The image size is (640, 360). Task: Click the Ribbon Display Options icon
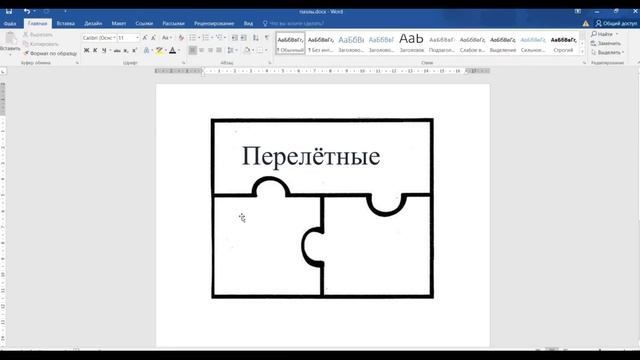[578, 11]
